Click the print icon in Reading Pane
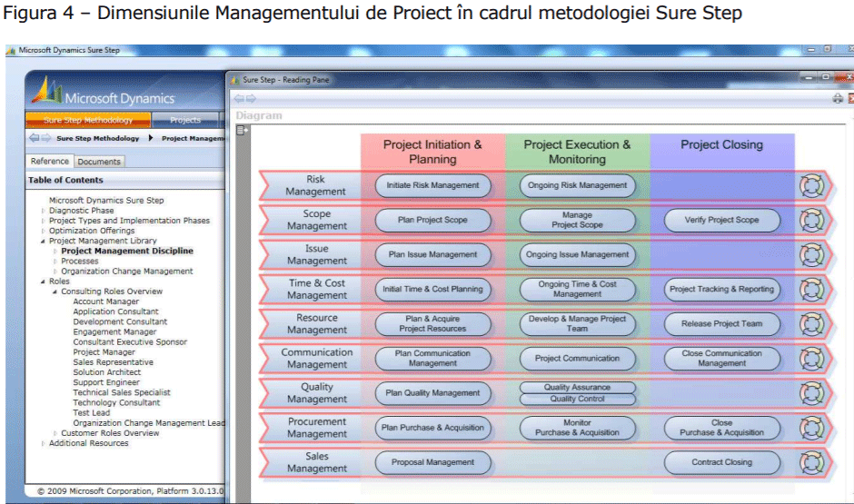Screen dimensions: 854x504 837,98
